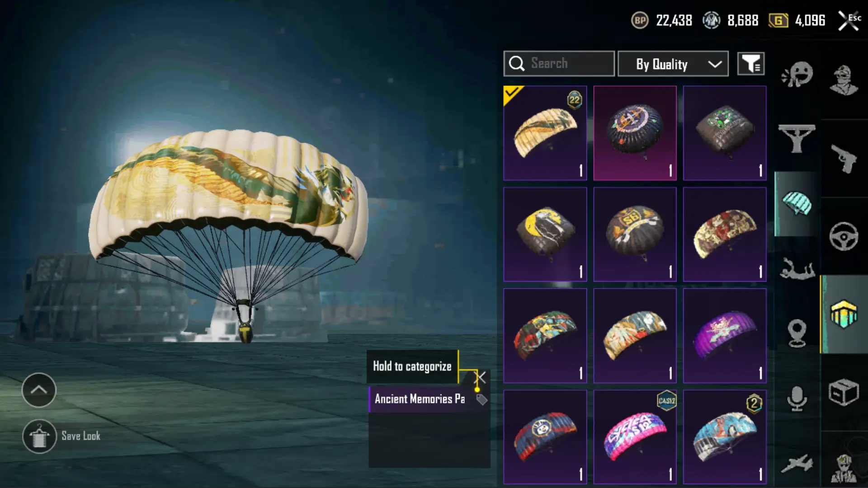The height and width of the screenshot is (488, 868).
Task: Open the emote category icon
Action: pyautogui.click(x=797, y=75)
